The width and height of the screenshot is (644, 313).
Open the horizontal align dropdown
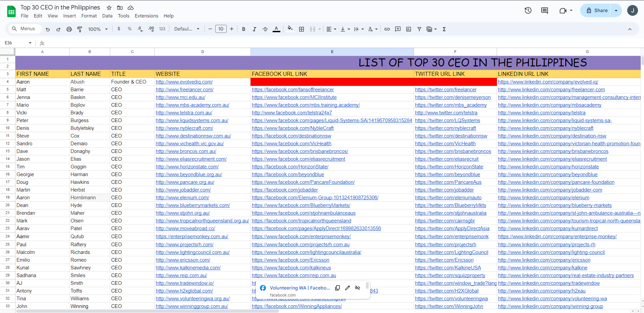(x=331, y=29)
